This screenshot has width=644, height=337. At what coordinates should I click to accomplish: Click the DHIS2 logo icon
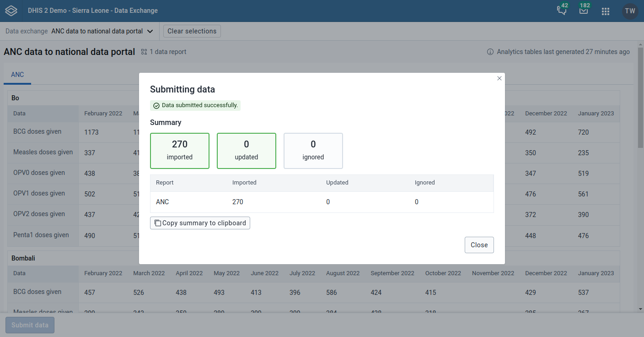(x=11, y=11)
